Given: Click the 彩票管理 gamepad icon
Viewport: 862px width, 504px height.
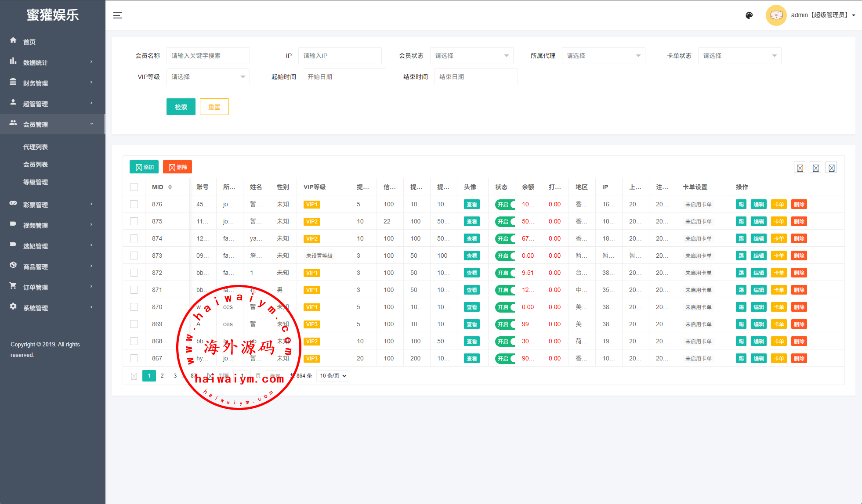Looking at the screenshot, I should [x=13, y=203].
